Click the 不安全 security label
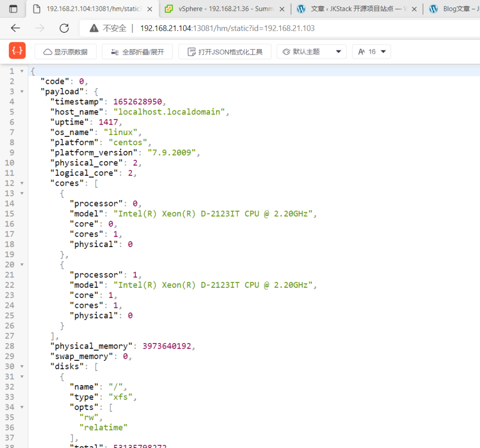Screen dimensions: 480x448 coord(114,28)
